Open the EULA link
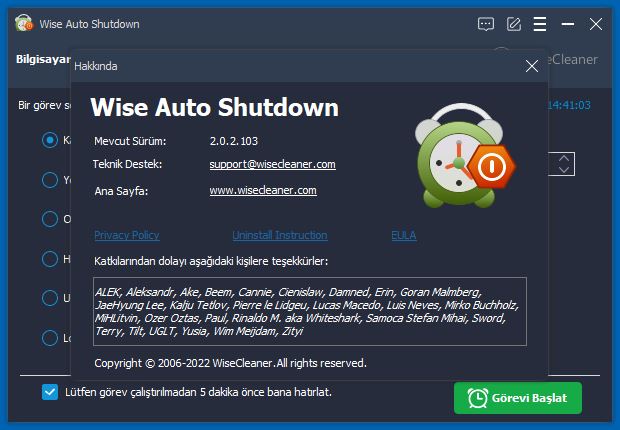The height and width of the screenshot is (430, 620). point(404,235)
